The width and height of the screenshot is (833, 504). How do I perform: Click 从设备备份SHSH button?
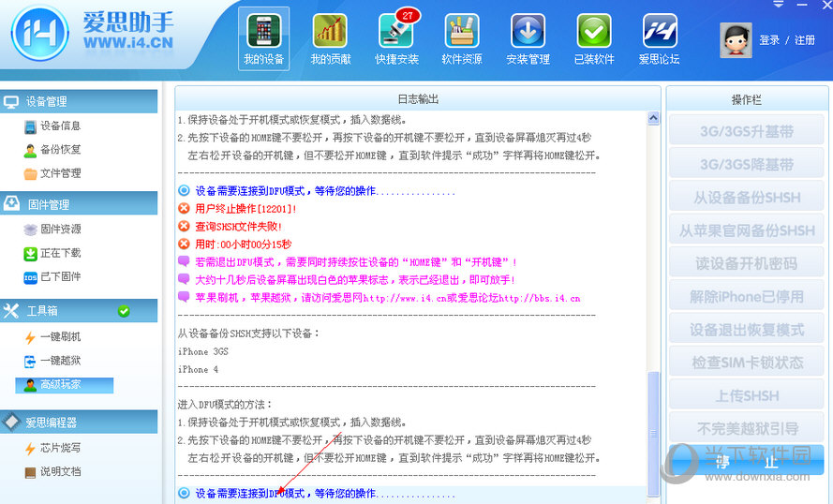747,197
